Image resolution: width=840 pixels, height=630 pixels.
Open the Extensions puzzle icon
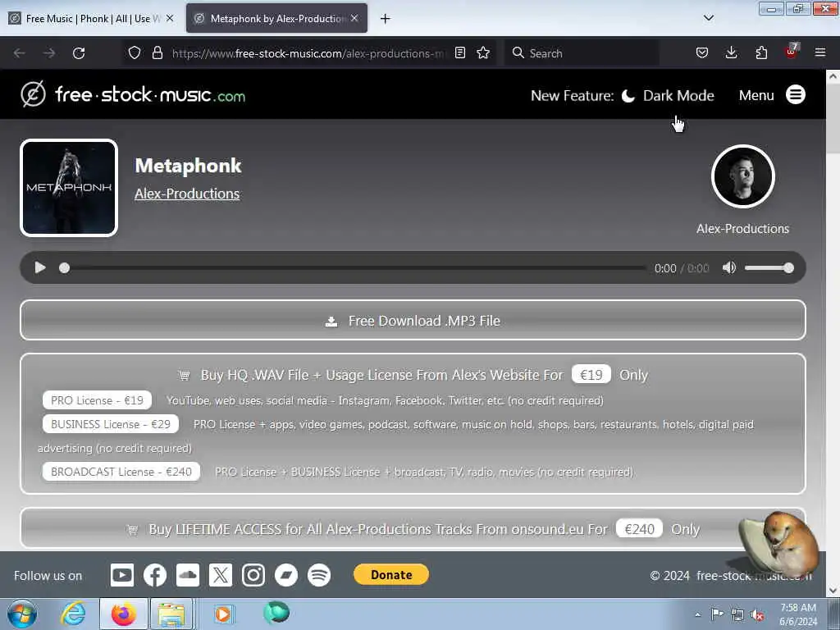click(761, 53)
